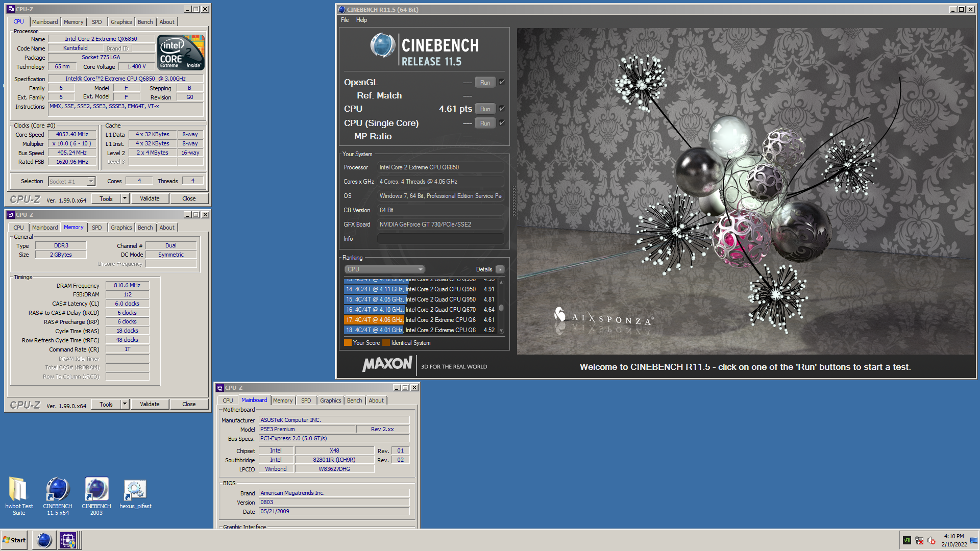Open the hwbot Test Suite desktop folder

19,496
